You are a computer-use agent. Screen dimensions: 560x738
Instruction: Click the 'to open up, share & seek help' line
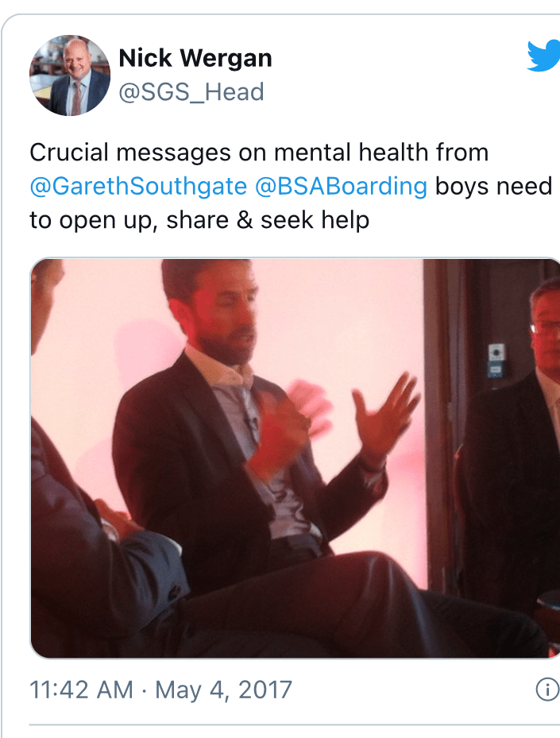pyautogui.click(x=199, y=220)
